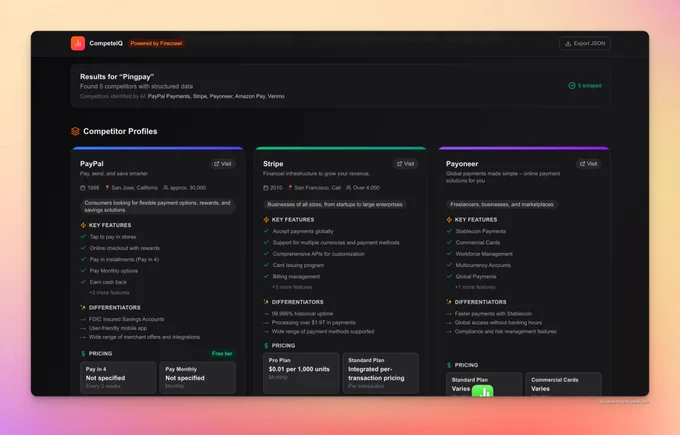Expand Stripe +3 more features

click(x=292, y=287)
